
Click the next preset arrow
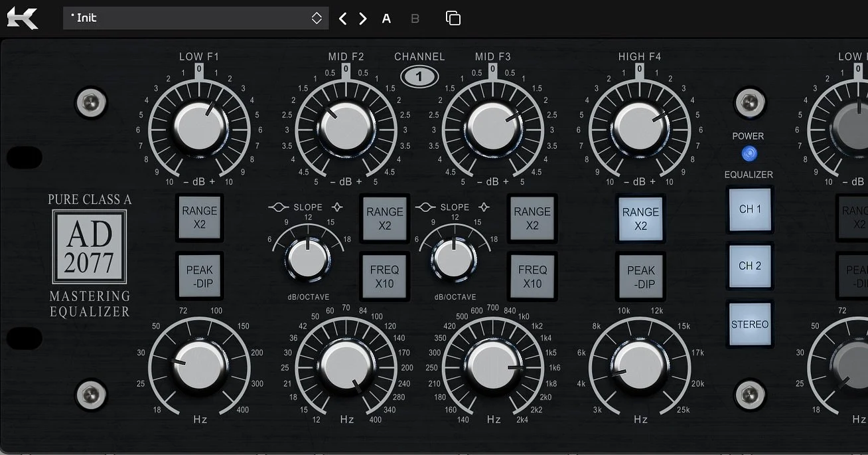click(362, 18)
